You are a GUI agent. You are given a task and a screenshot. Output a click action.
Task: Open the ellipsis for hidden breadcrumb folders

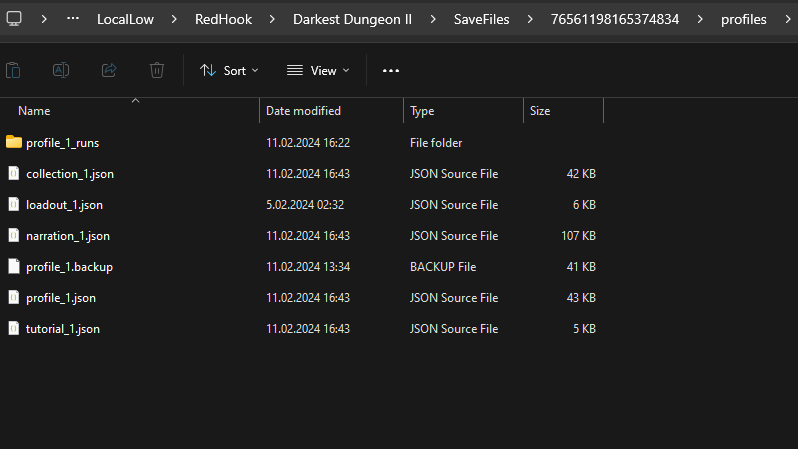click(x=73, y=19)
